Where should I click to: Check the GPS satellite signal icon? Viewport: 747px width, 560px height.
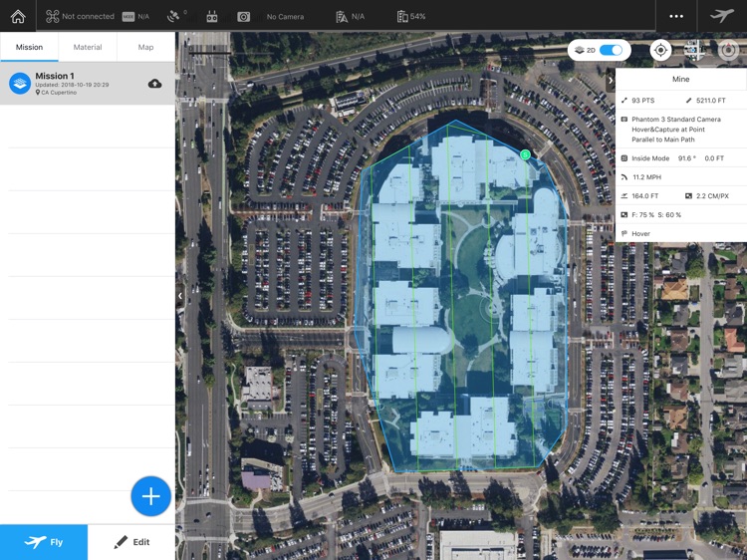(174, 17)
